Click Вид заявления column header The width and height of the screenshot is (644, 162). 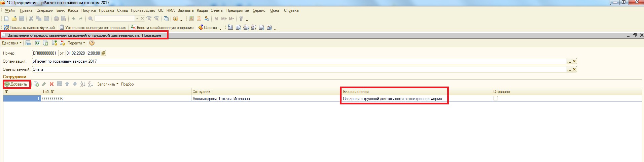(x=417, y=92)
